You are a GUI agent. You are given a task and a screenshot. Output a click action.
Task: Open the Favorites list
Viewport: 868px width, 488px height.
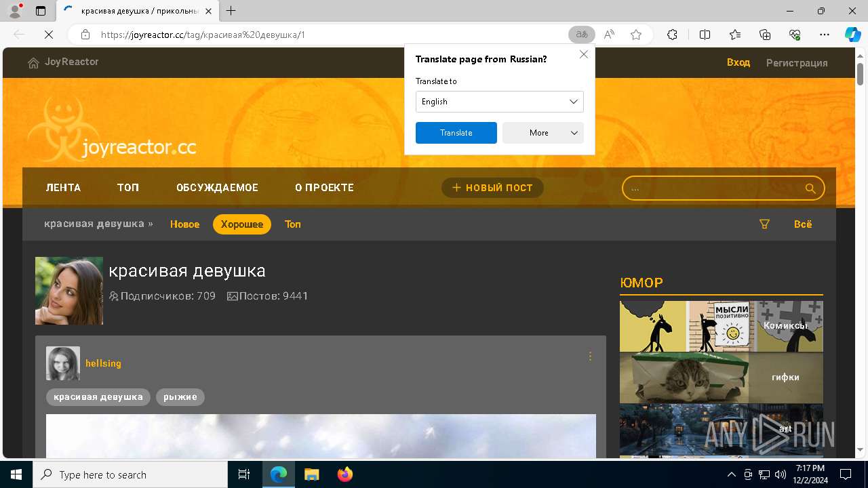coord(735,35)
